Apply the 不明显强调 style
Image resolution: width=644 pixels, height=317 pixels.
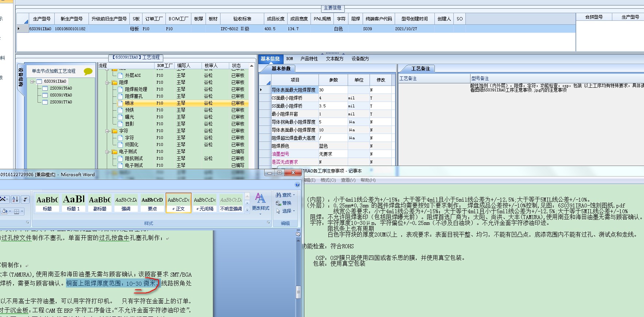(231, 202)
